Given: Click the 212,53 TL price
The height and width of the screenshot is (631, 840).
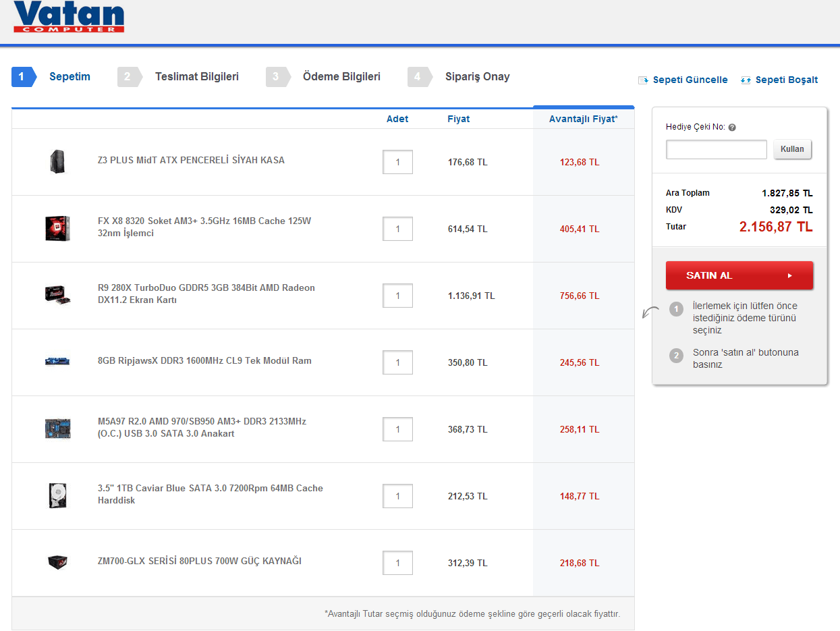Looking at the screenshot, I should click(x=468, y=496).
